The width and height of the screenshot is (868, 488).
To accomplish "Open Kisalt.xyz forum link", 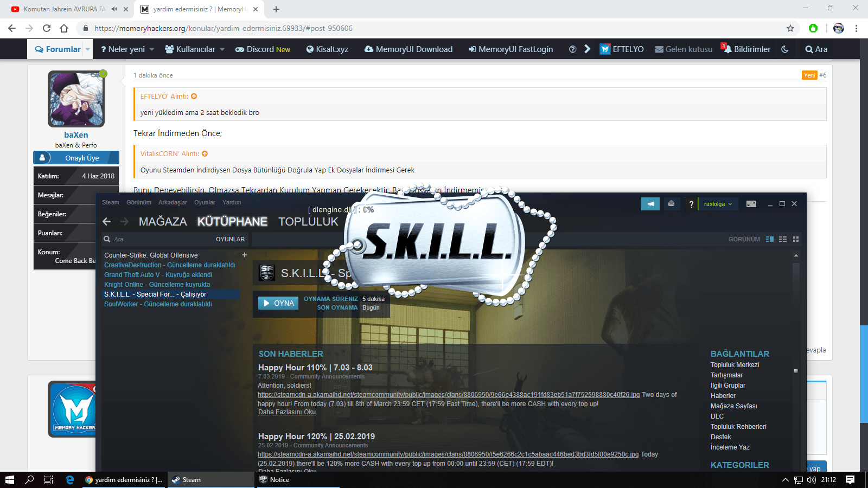I will [327, 49].
